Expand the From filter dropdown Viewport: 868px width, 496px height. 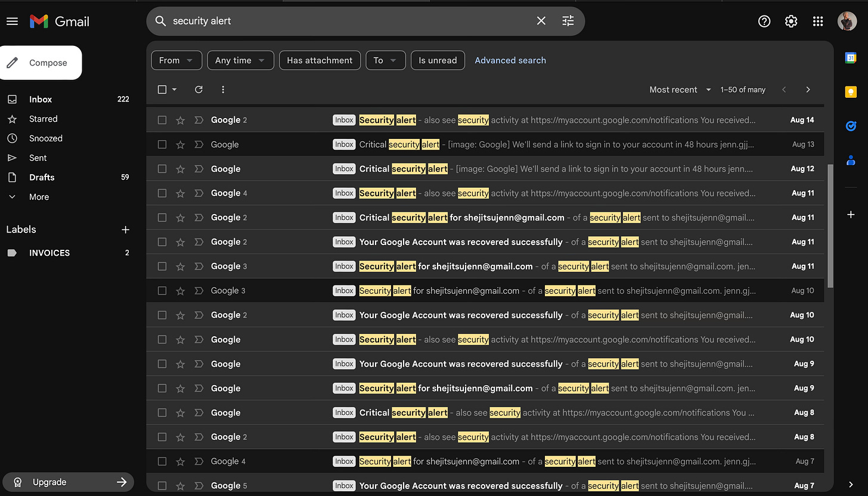click(176, 60)
